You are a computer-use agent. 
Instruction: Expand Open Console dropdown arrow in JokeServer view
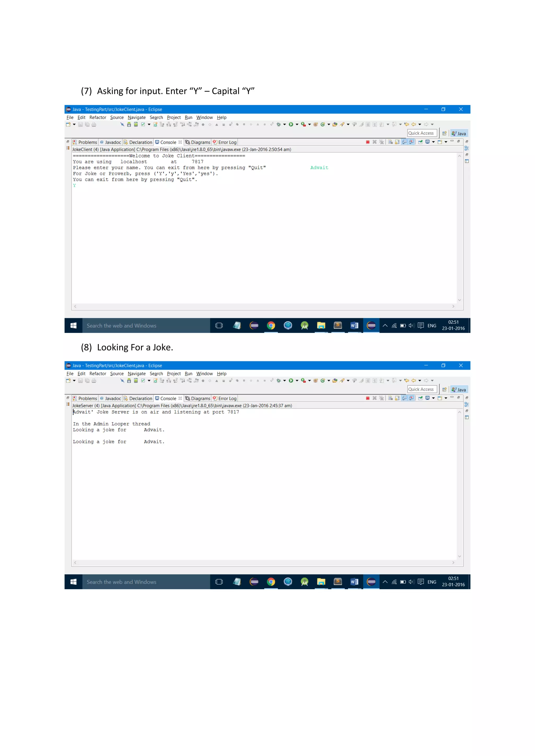pos(446,398)
